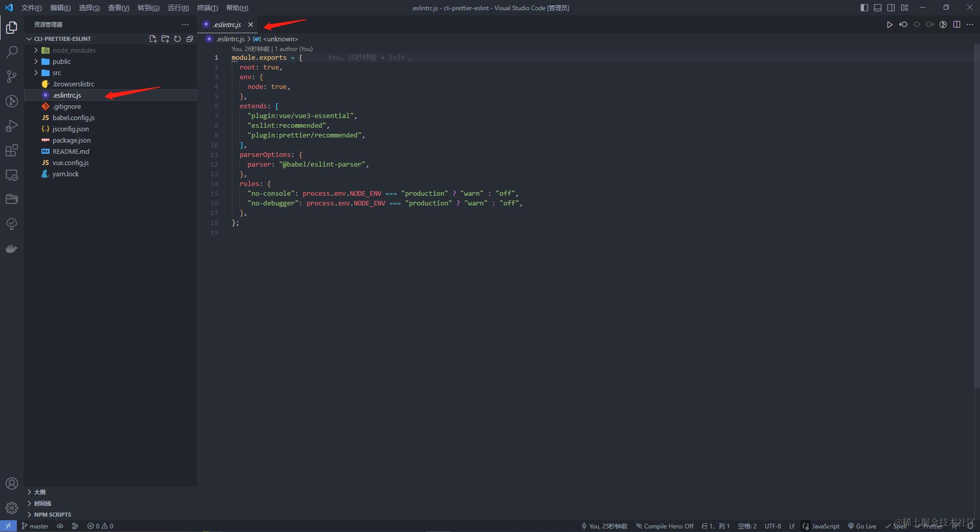Toggle primary sidebar visibility
This screenshot has width=980, height=532.
click(x=864, y=8)
